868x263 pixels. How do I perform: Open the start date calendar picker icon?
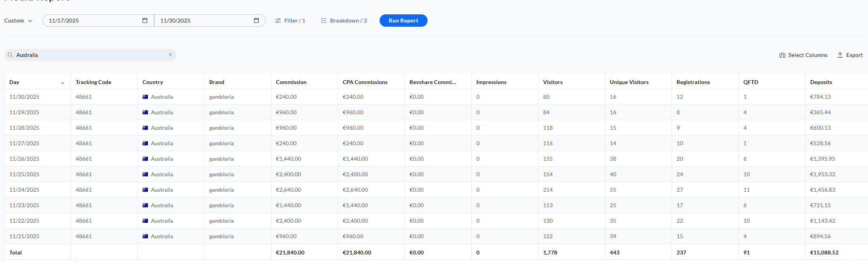tap(145, 21)
